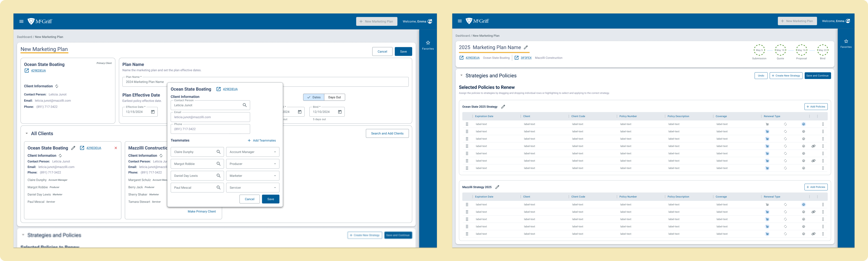The height and width of the screenshot is (261, 868).
Task: Click user avatar on New Marketing Plan page
Action: click(430, 21)
